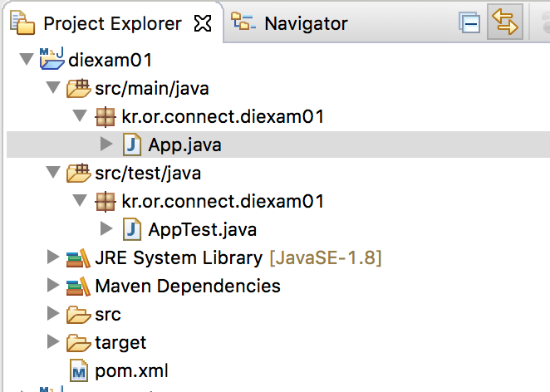Image resolution: width=550 pixels, height=392 pixels.
Task: Expand the App.java node
Action: (106, 144)
